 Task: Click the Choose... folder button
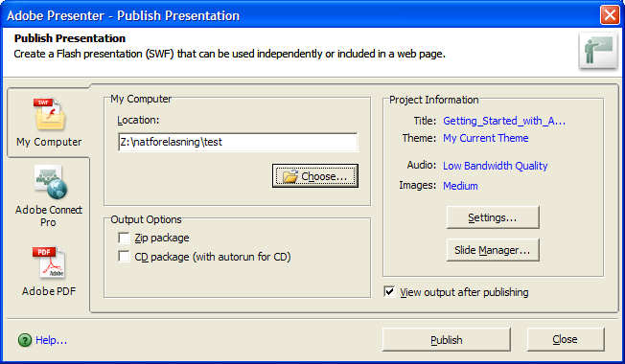pyautogui.click(x=315, y=175)
